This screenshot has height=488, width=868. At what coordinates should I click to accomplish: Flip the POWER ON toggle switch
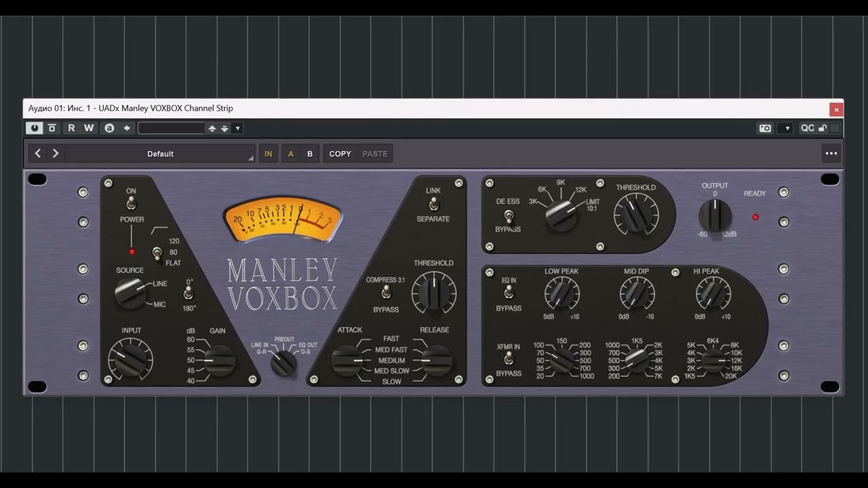pyautogui.click(x=131, y=204)
